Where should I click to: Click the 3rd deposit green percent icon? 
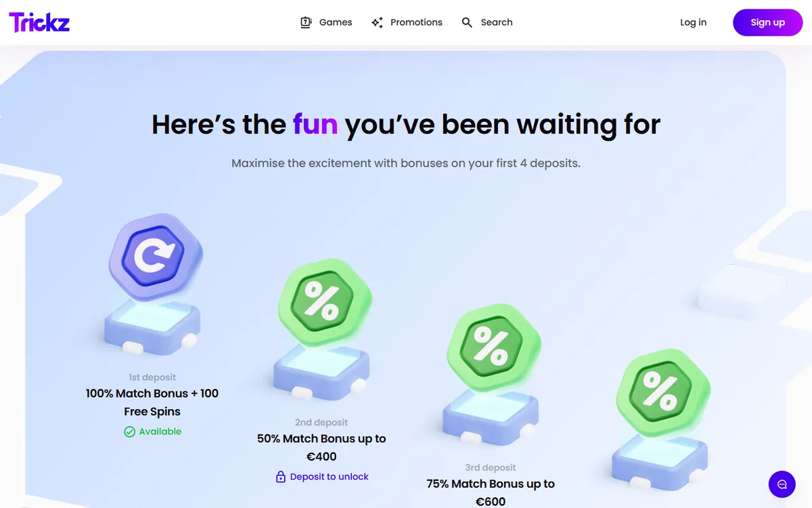point(493,347)
